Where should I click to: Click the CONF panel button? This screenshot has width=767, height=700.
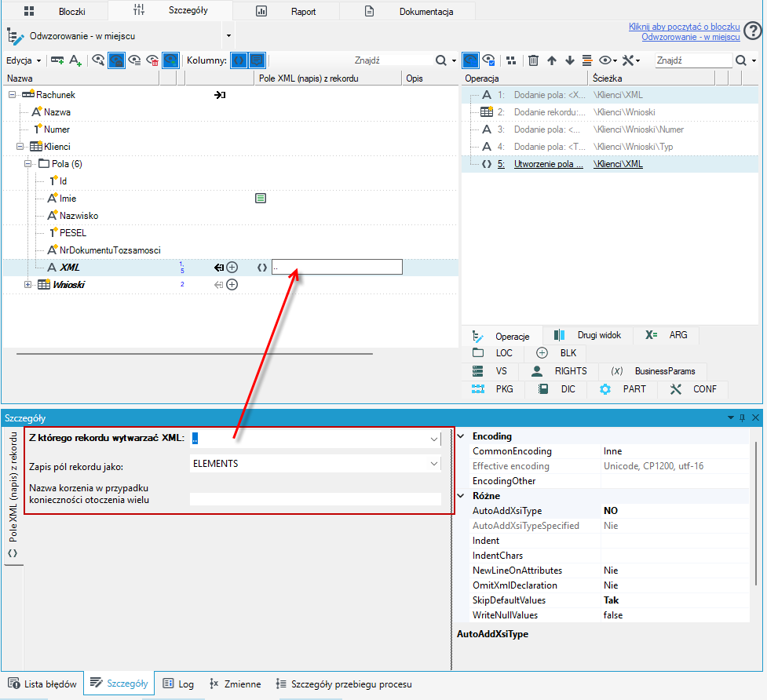click(694, 389)
